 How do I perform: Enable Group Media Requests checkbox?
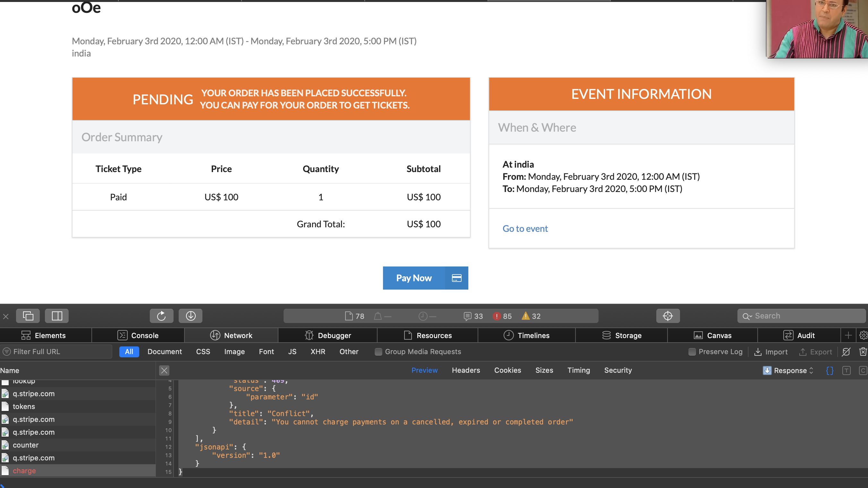[379, 352]
